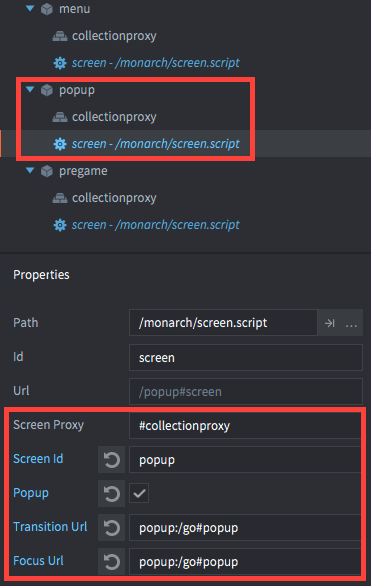This screenshot has width=371, height=586.
Task: Click the popup game object cube icon
Action: coord(47,90)
